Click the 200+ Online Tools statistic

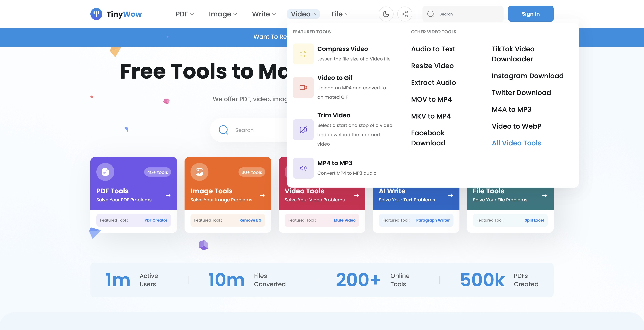coord(372,280)
